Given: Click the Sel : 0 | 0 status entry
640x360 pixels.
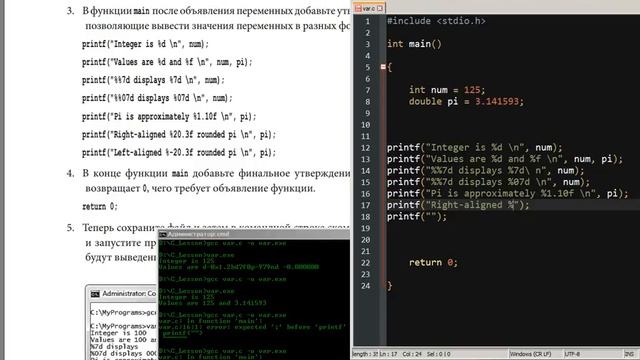Looking at the screenshot, I should point(438,354).
